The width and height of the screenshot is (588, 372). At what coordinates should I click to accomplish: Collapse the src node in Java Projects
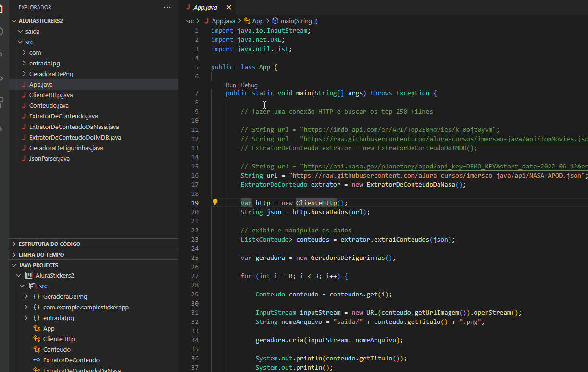[22, 286]
